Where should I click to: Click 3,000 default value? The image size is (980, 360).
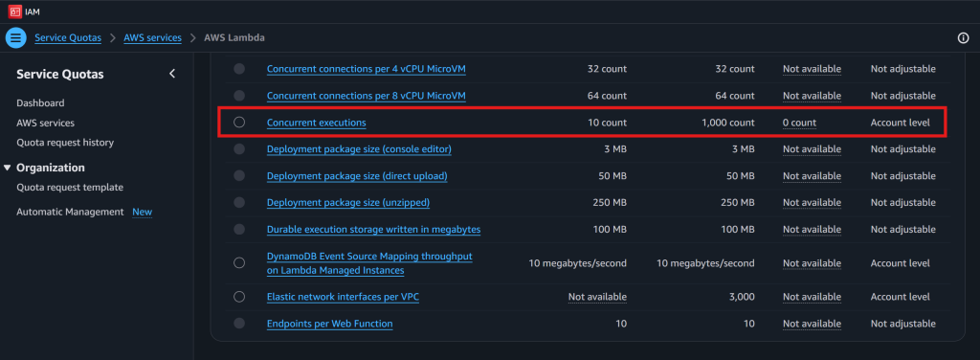click(x=743, y=297)
